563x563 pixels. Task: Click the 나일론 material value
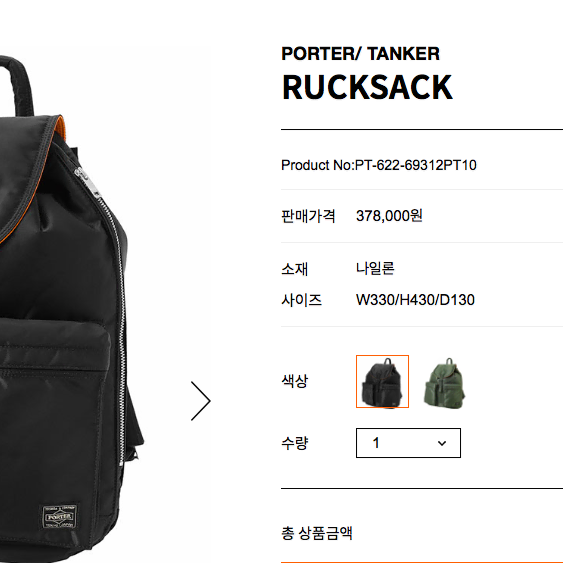pyautogui.click(x=375, y=268)
